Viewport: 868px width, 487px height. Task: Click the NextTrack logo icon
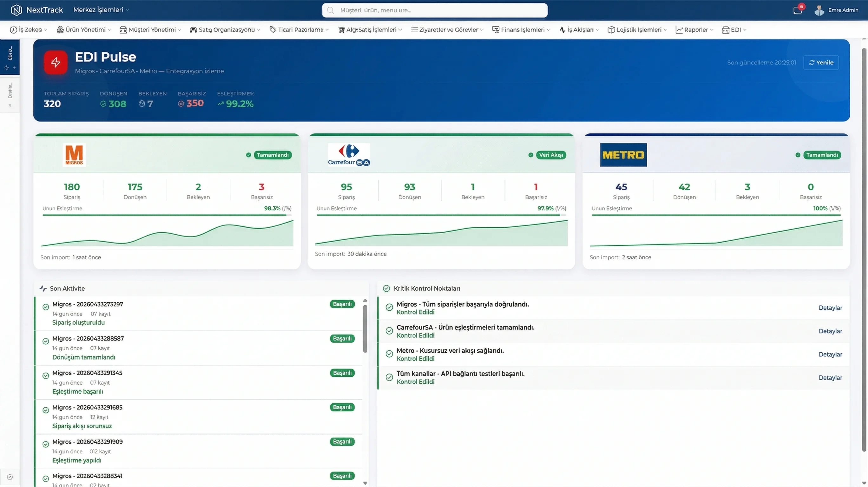click(16, 10)
